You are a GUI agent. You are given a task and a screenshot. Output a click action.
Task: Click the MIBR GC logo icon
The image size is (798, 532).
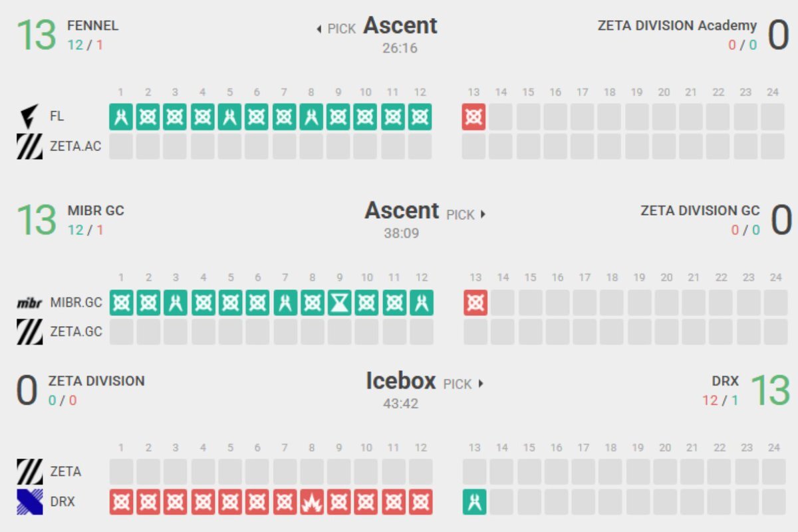(x=29, y=303)
